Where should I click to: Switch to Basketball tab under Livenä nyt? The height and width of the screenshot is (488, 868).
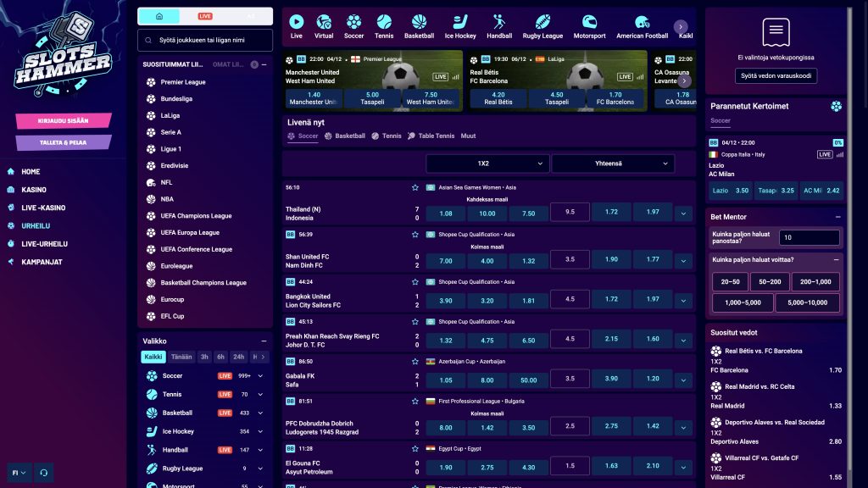[x=345, y=136]
